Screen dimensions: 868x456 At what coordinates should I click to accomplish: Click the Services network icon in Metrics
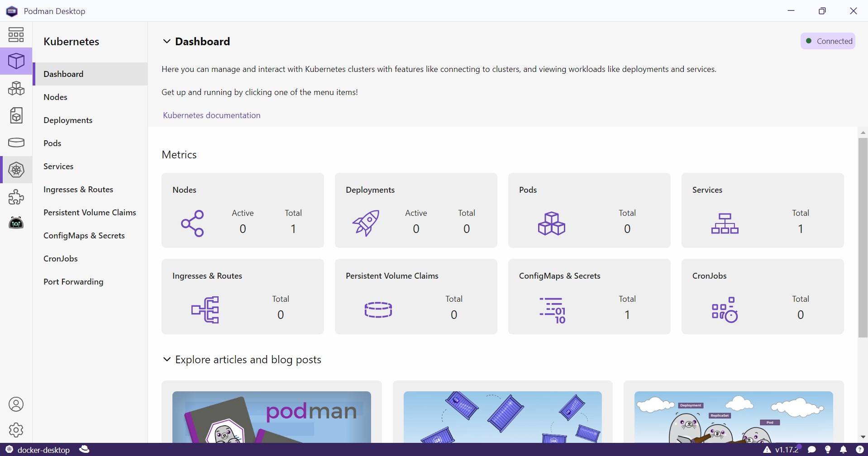(725, 223)
